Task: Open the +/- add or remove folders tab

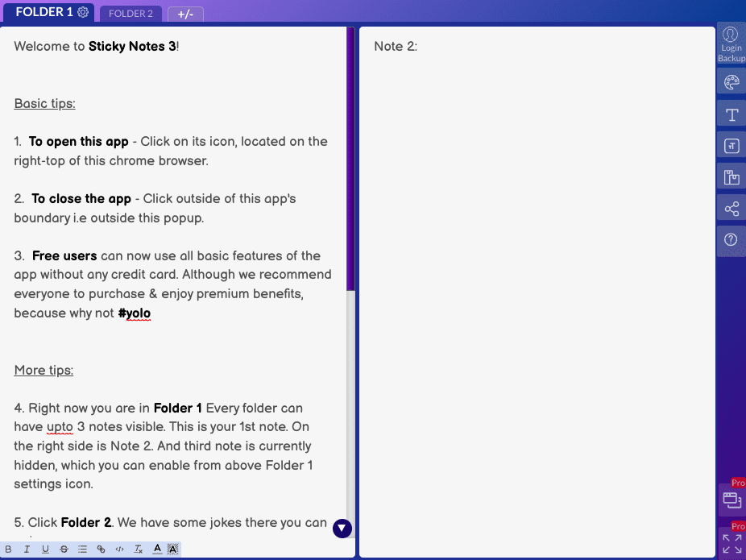Action: tap(185, 15)
